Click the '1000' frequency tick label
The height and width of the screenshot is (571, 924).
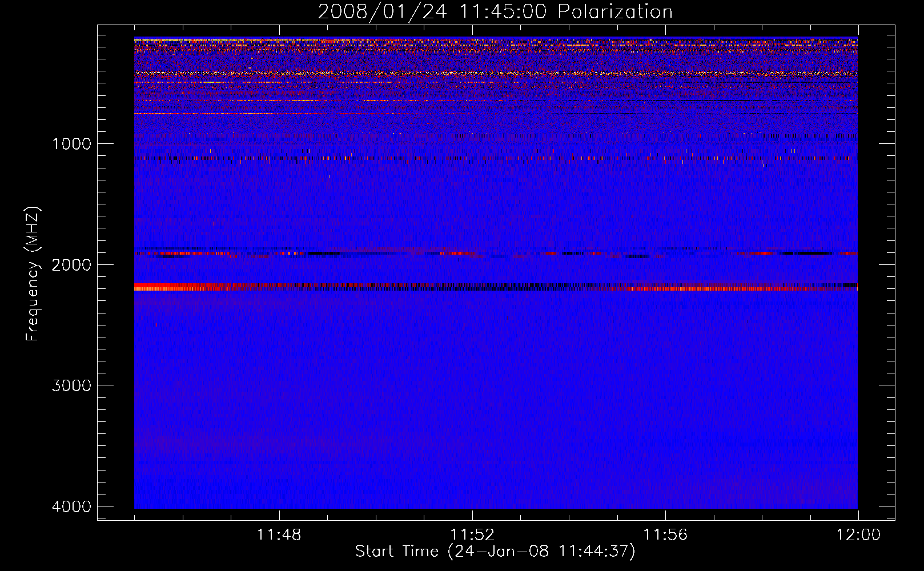point(71,143)
